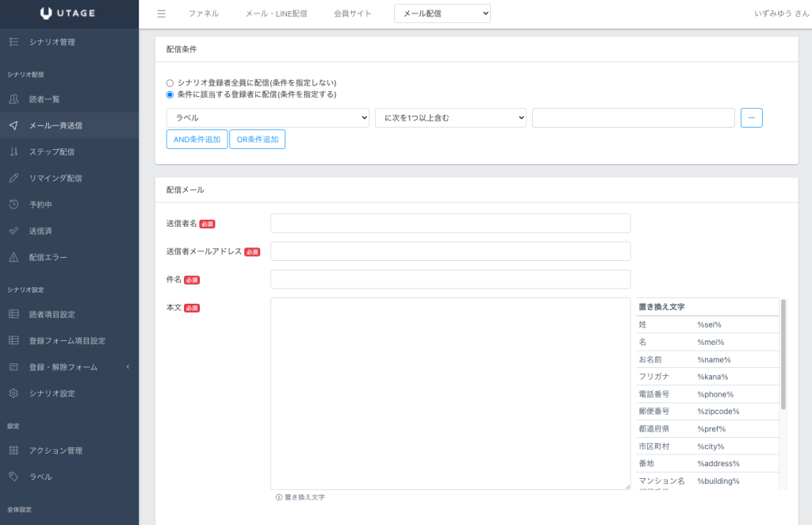
Task: Click the hamburger menu icon in top bar
Action: click(x=162, y=13)
